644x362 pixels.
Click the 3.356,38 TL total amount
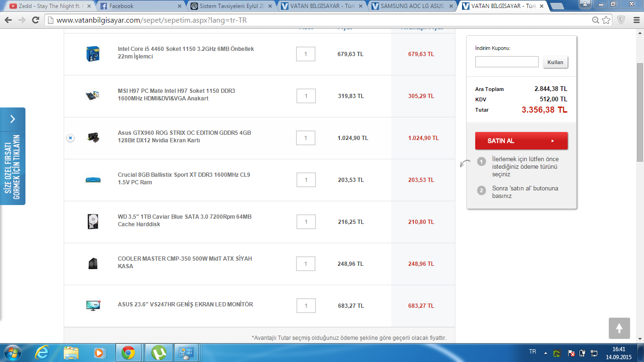click(x=545, y=110)
